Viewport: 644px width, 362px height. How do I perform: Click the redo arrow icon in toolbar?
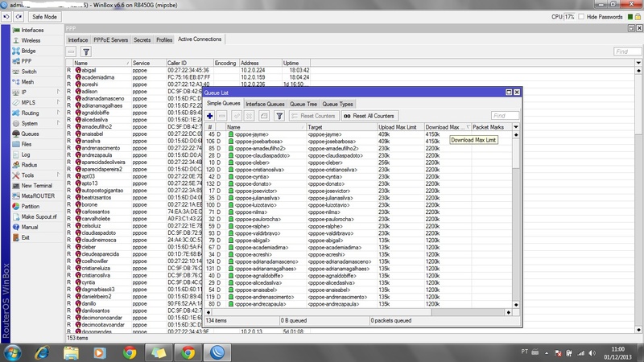19,16
